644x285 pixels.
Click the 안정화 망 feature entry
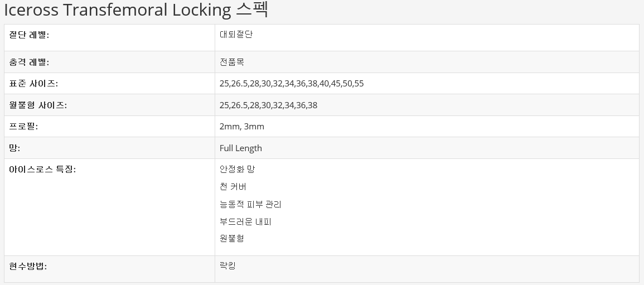(237, 169)
